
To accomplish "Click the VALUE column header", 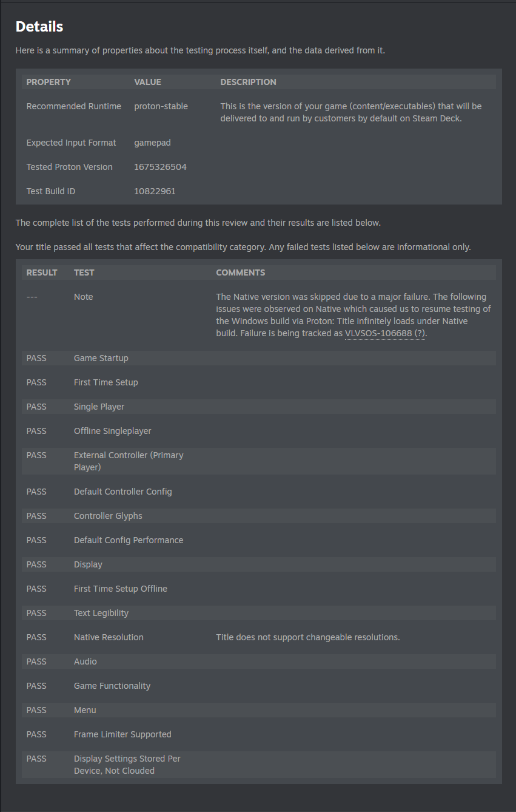I will (x=147, y=82).
